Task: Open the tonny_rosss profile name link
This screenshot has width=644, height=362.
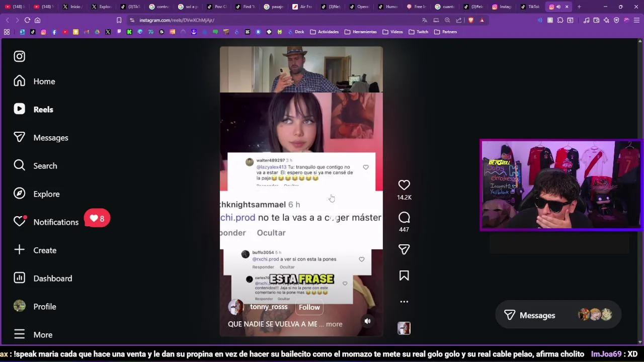Action: click(269, 307)
